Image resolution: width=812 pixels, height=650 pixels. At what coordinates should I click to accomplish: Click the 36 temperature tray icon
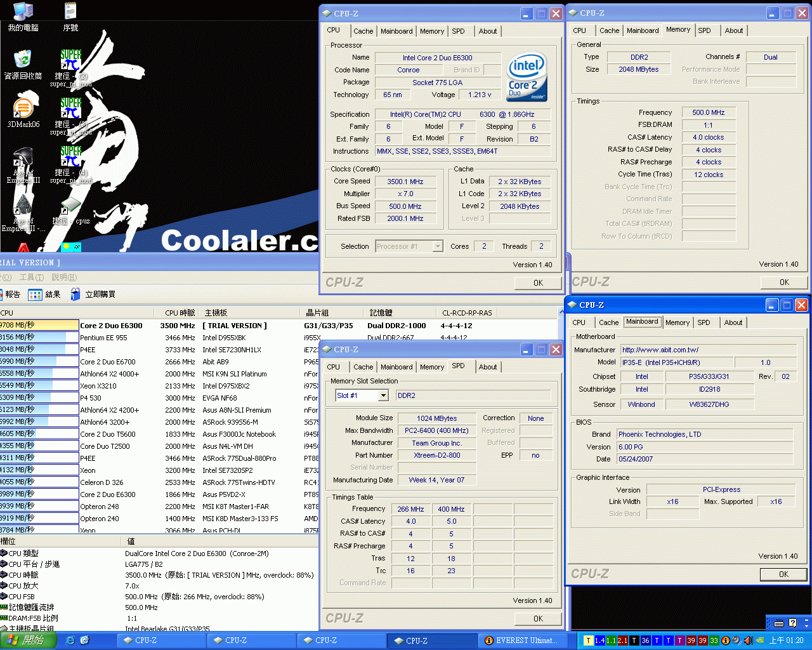tap(645, 640)
